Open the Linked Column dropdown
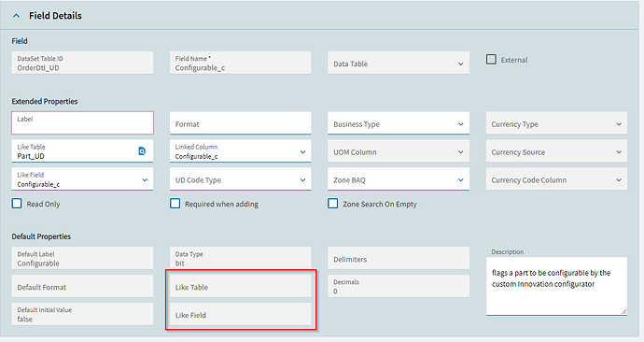 [x=240, y=151]
